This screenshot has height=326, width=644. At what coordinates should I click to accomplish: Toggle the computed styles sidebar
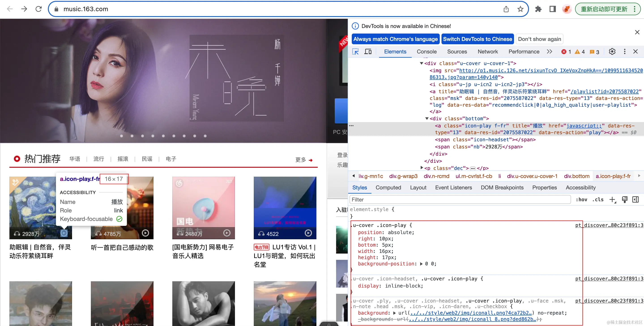click(635, 200)
